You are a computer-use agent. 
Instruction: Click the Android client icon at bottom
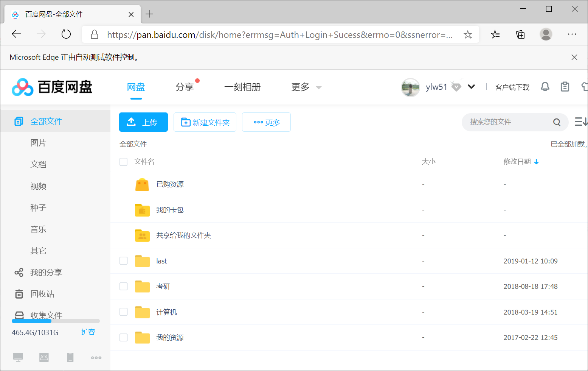click(44, 357)
